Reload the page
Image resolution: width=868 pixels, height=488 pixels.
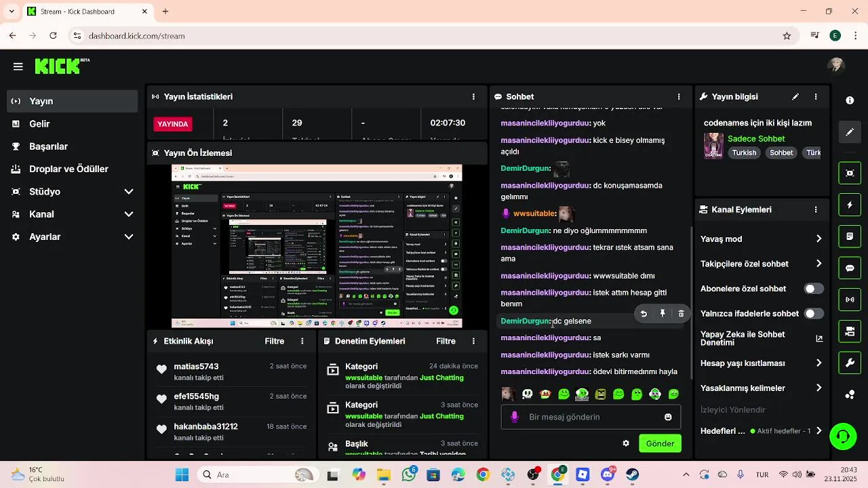54,36
